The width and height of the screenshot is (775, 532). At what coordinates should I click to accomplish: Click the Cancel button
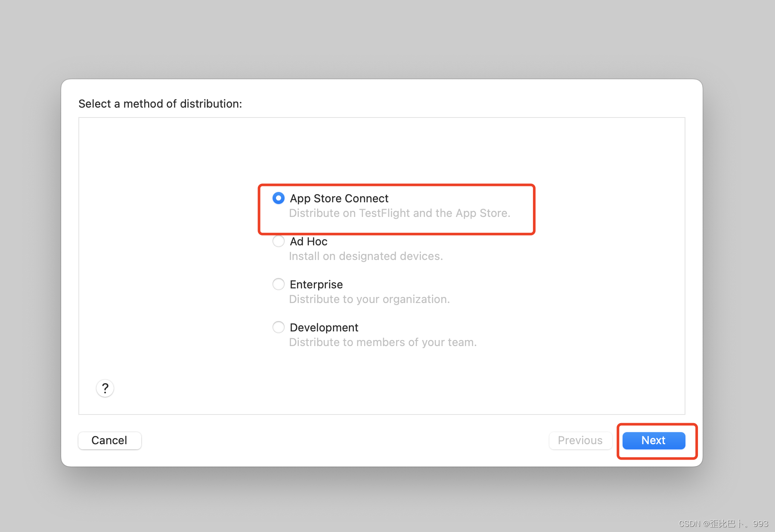(109, 440)
